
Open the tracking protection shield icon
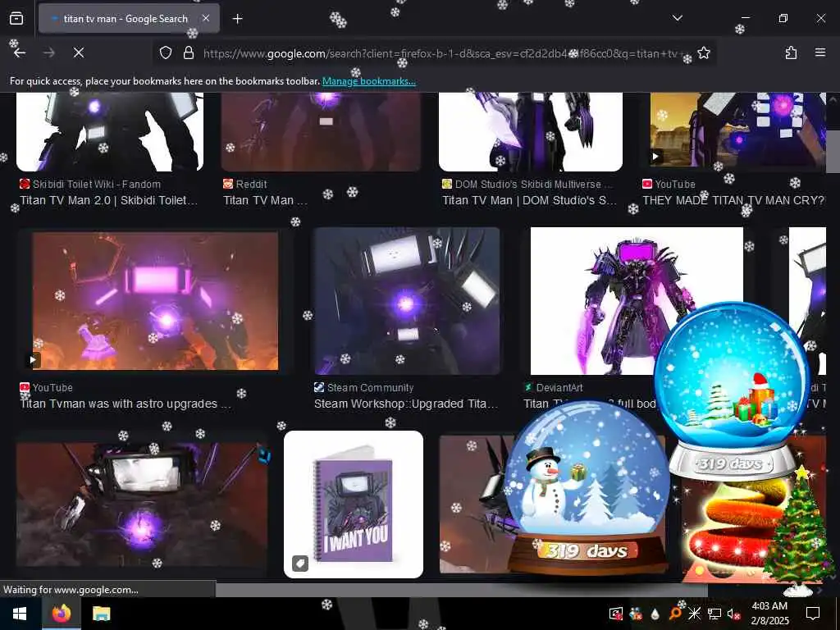pos(166,52)
